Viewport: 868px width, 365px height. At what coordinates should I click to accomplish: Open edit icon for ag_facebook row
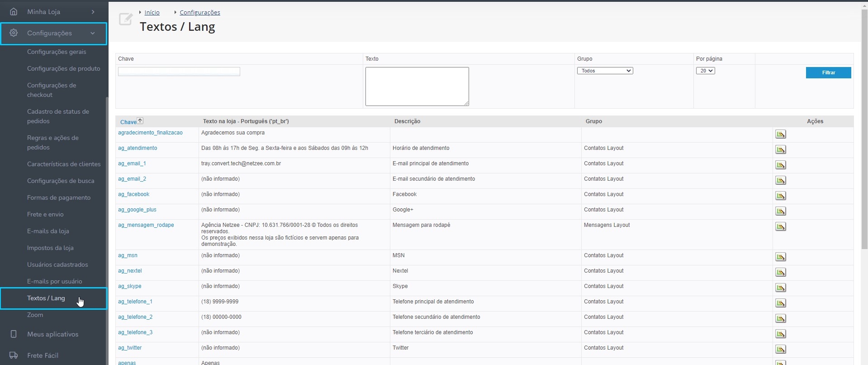point(780,196)
